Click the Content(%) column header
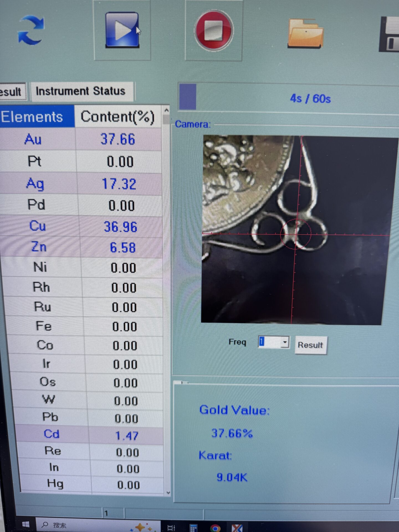399x532 pixels. coord(118,117)
